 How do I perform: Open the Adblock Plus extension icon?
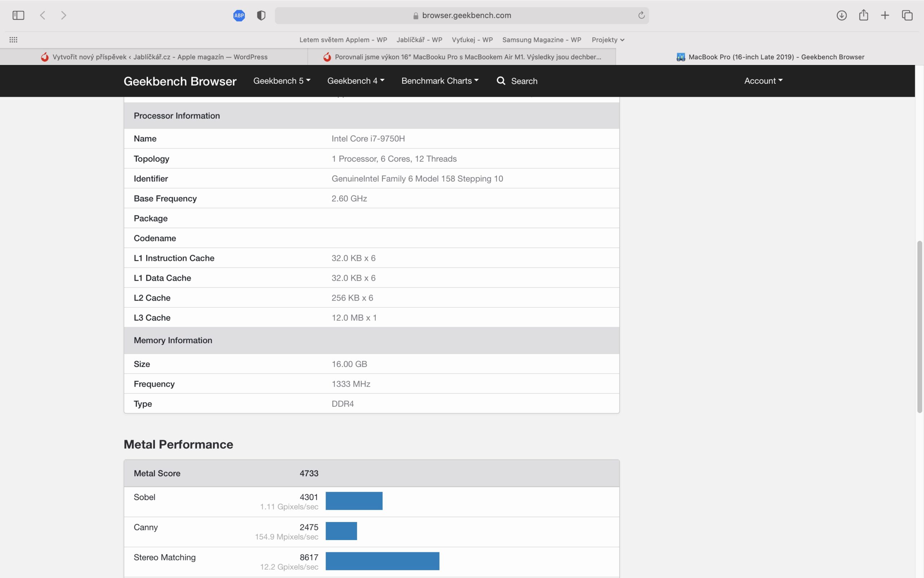click(x=239, y=15)
